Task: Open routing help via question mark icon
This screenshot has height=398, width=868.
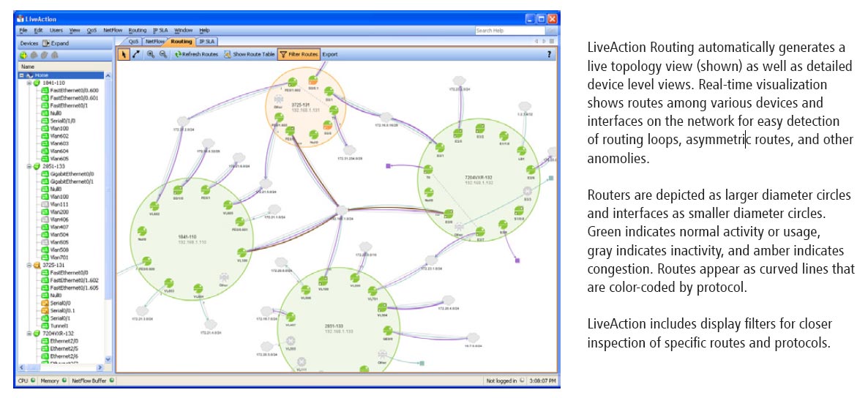Action: 549,54
